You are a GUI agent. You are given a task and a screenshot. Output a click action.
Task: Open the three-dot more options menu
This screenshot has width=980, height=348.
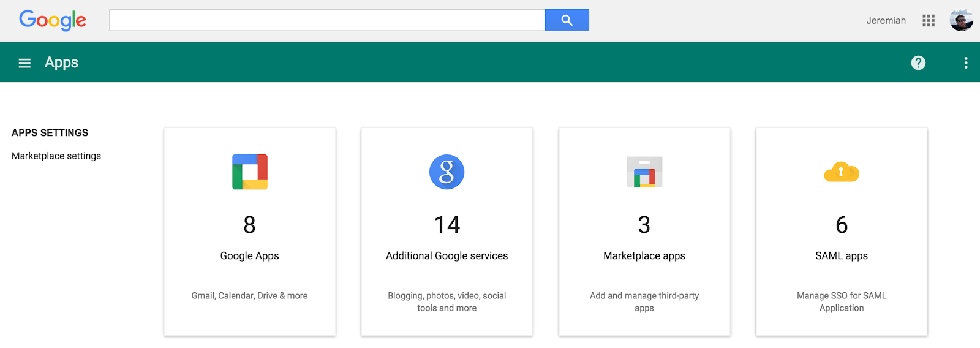966,62
